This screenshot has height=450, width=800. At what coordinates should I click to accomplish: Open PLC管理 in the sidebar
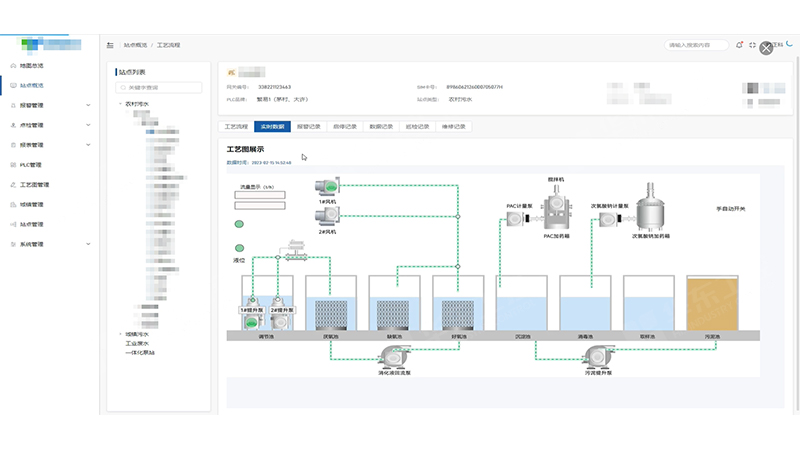32,165
